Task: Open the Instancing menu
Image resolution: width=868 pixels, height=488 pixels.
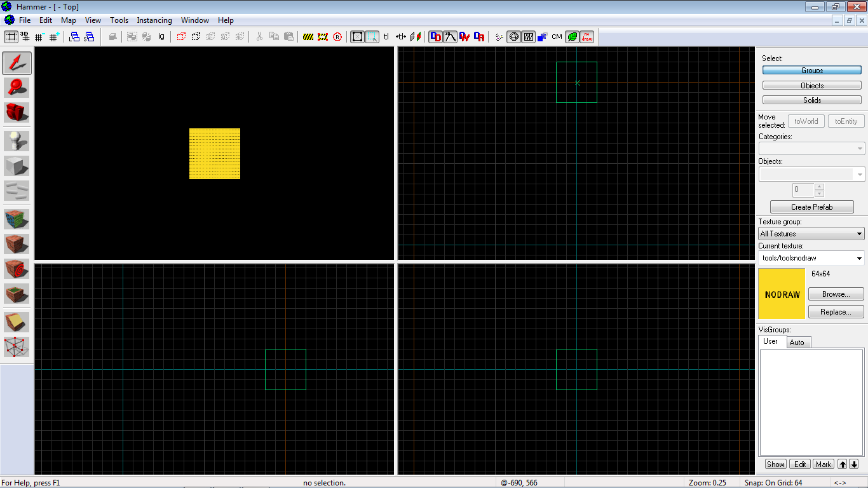Action: tap(154, 20)
